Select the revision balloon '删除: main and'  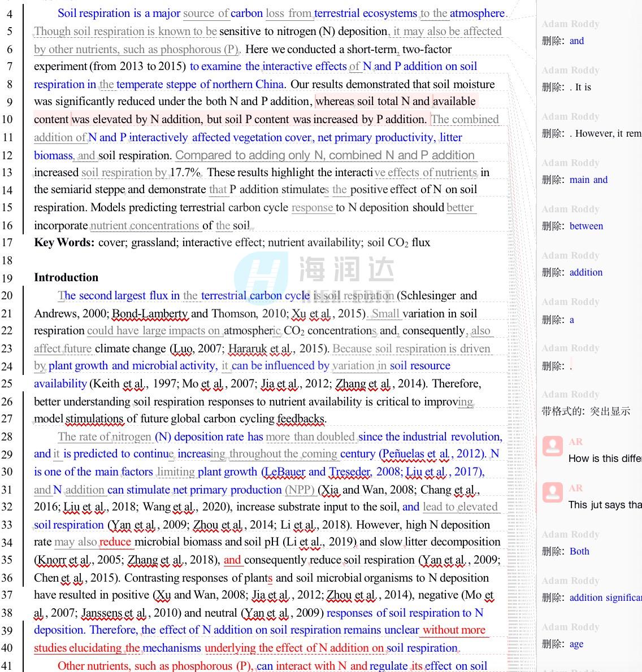coord(575,180)
